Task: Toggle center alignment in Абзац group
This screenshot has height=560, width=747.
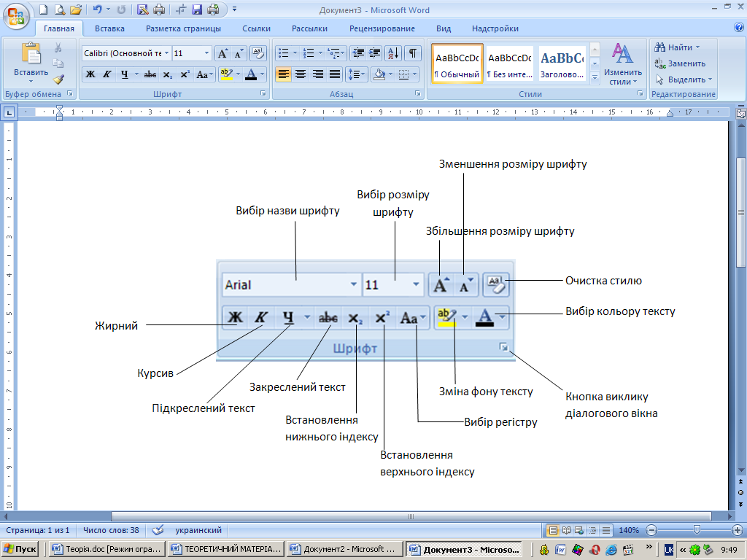Action: tap(300, 74)
